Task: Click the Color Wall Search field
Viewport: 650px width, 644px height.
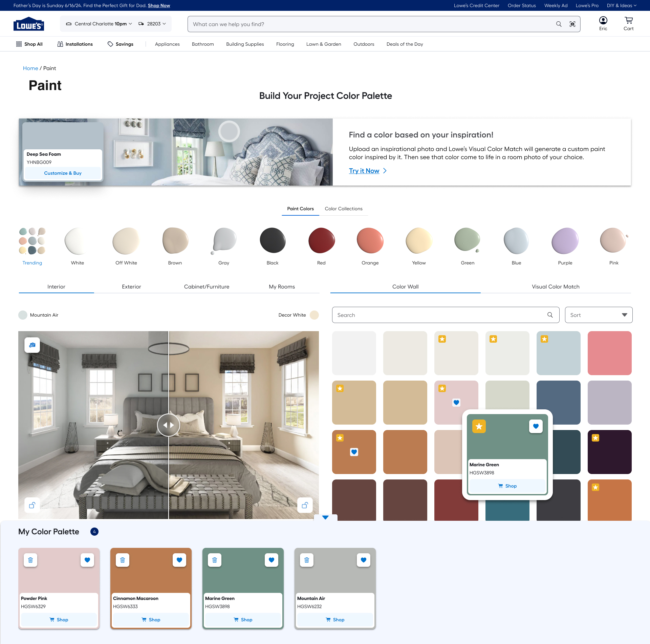Action: (x=446, y=315)
